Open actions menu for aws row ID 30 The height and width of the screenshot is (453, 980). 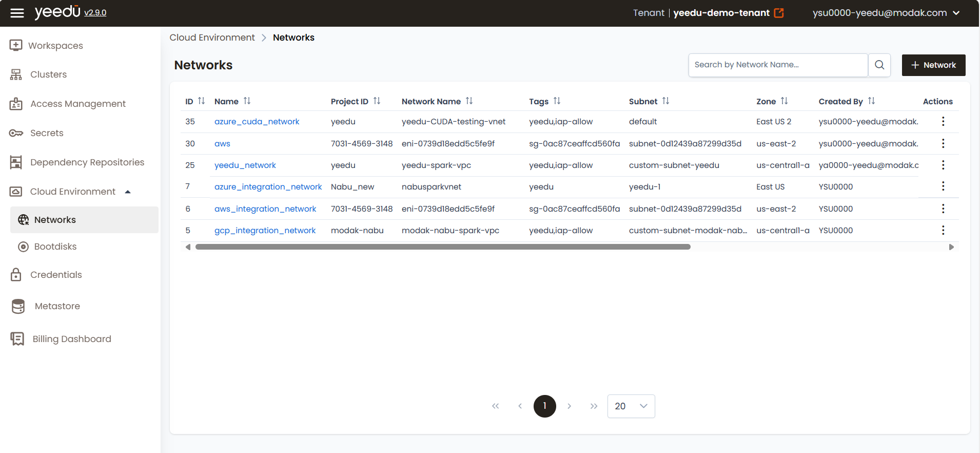point(943,143)
